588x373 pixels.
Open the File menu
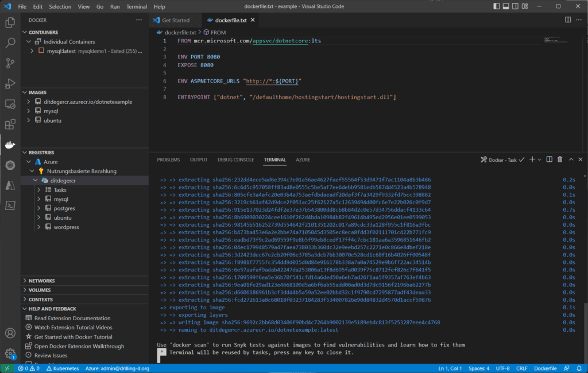click(x=22, y=6)
